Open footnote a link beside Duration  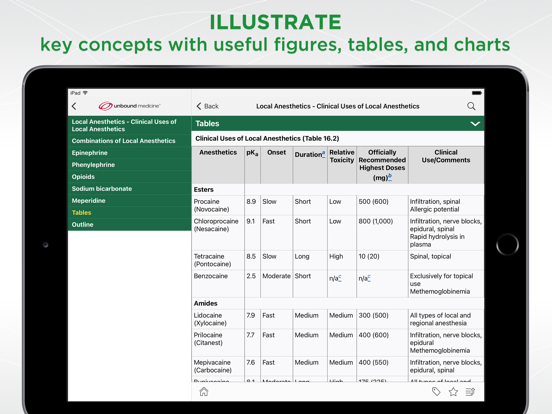pyautogui.click(x=324, y=154)
